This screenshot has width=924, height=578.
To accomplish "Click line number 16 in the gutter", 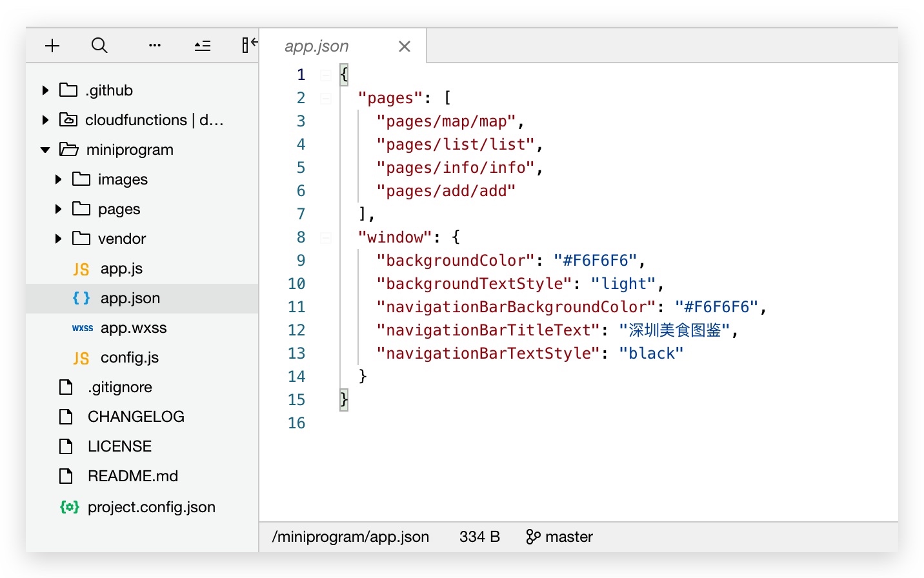I will click(x=297, y=423).
